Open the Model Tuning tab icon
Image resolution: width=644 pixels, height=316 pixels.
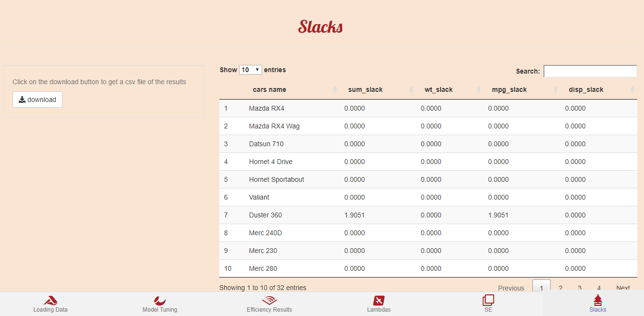(160, 301)
